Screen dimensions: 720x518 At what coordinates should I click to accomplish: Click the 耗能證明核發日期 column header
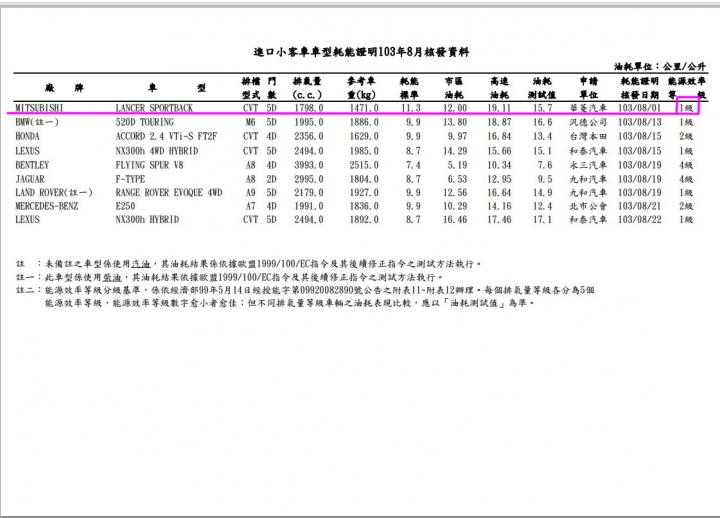[x=640, y=88]
